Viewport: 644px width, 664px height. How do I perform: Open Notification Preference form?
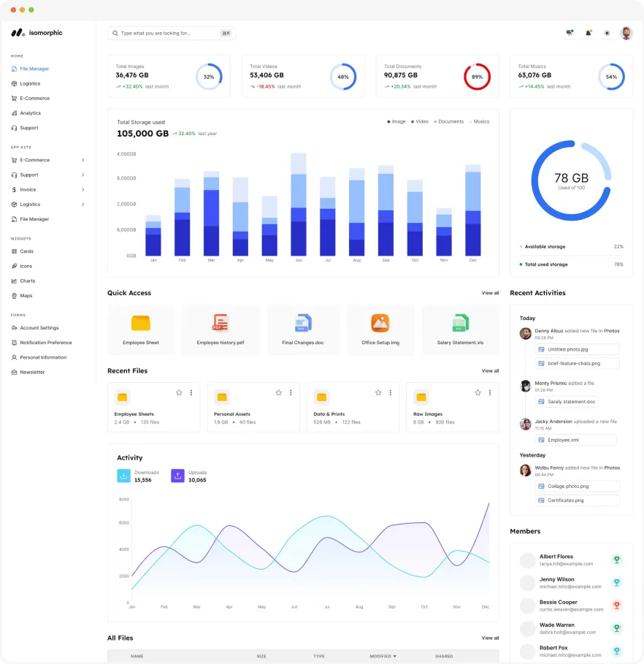coord(42,343)
